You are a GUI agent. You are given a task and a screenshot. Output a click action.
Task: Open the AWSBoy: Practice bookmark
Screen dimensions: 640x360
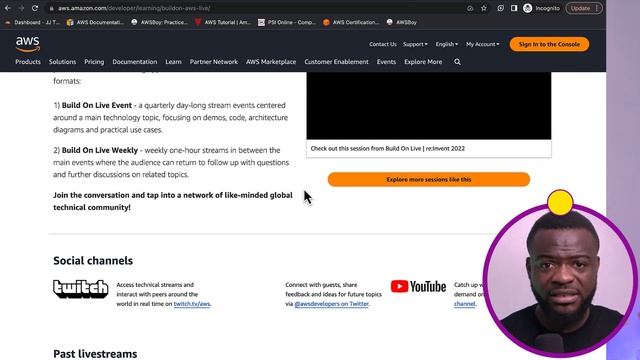(160, 22)
